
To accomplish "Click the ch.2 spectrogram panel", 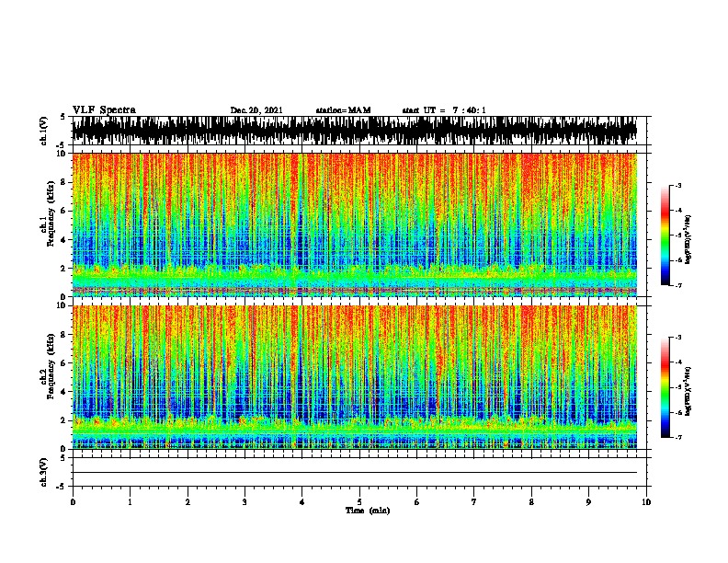I will pos(355,377).
